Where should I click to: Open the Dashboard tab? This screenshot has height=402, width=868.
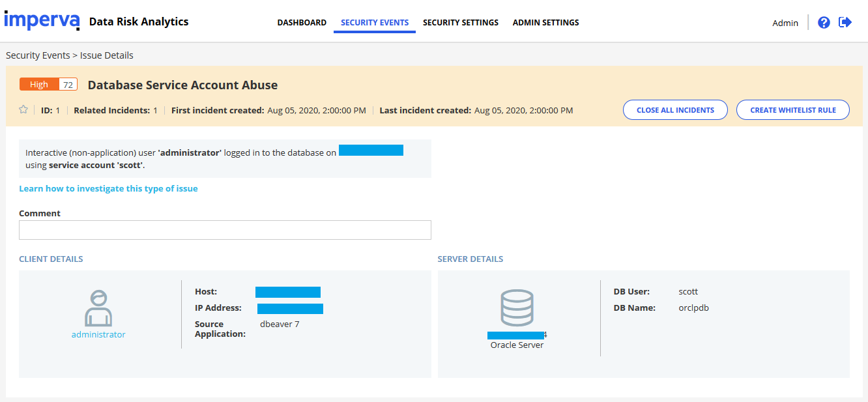click(302, 23)
